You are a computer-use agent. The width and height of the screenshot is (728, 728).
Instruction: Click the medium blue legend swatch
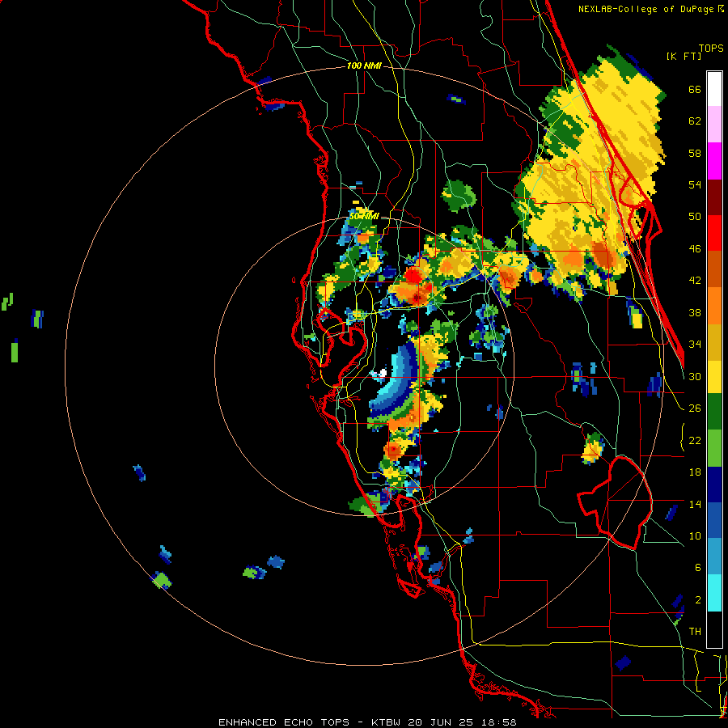pyautogui.click(x=714, y=521)
